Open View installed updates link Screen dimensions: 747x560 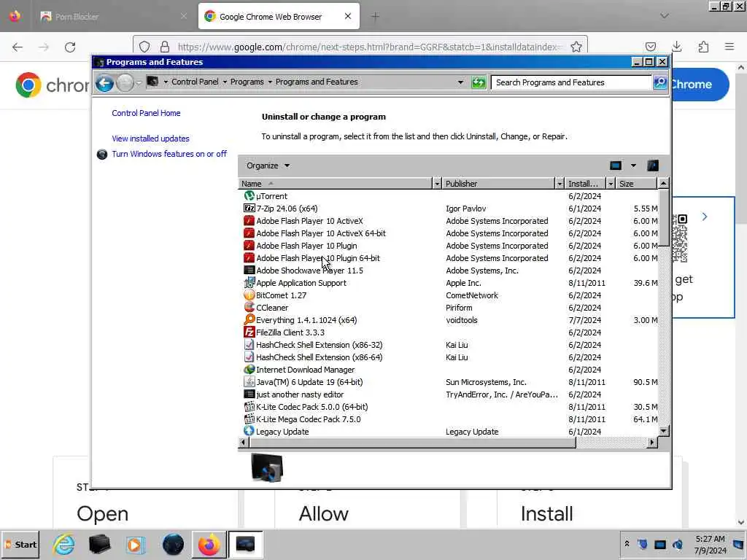point(150,139)
